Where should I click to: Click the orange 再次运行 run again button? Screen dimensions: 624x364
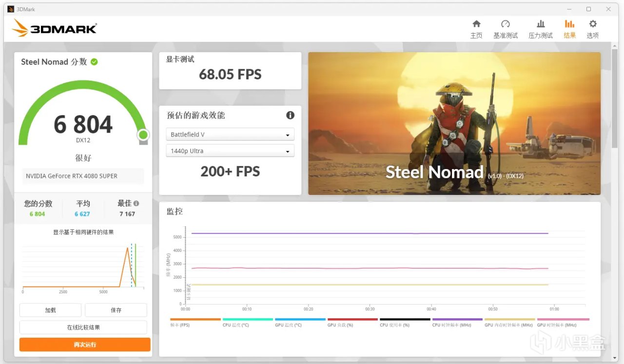pos(85,345)
